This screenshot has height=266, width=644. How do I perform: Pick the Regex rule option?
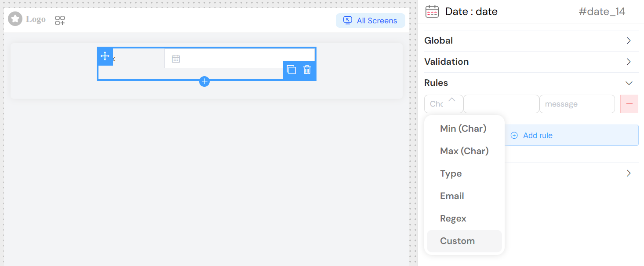pyautogui.click(x=464, y=218)
